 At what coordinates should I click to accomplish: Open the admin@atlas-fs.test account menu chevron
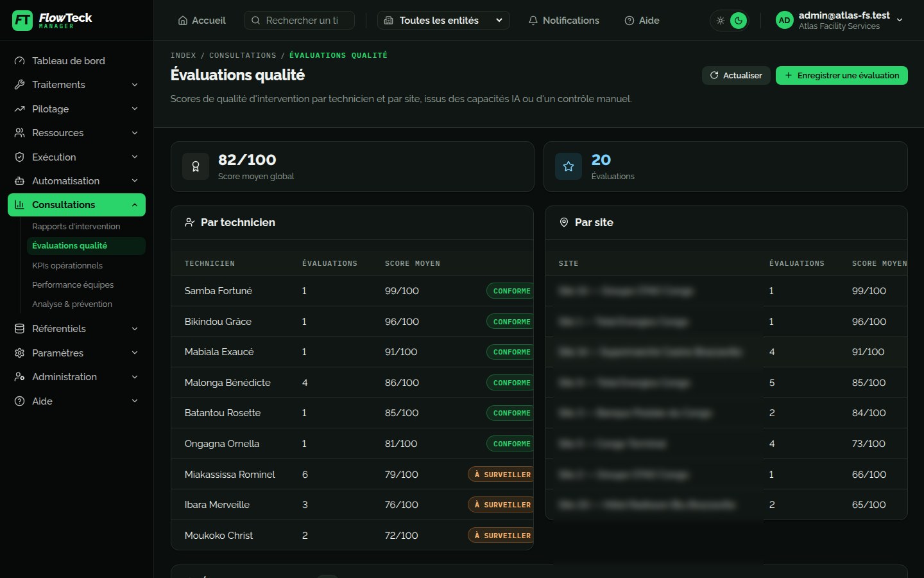[x=900, y=21]
